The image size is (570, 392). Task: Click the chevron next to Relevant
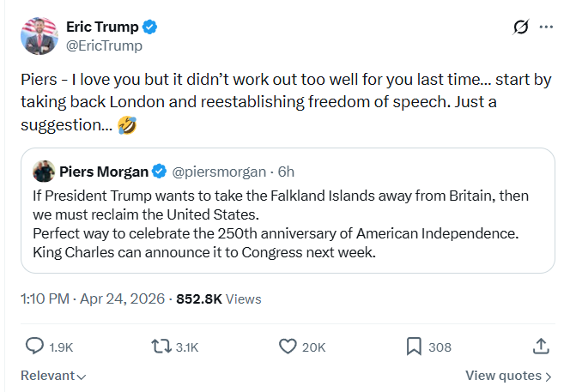pos(82,377)
